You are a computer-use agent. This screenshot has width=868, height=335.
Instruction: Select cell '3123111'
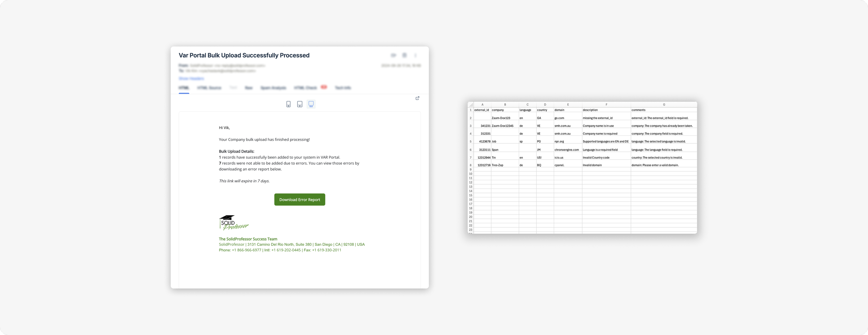click(482, 148)
